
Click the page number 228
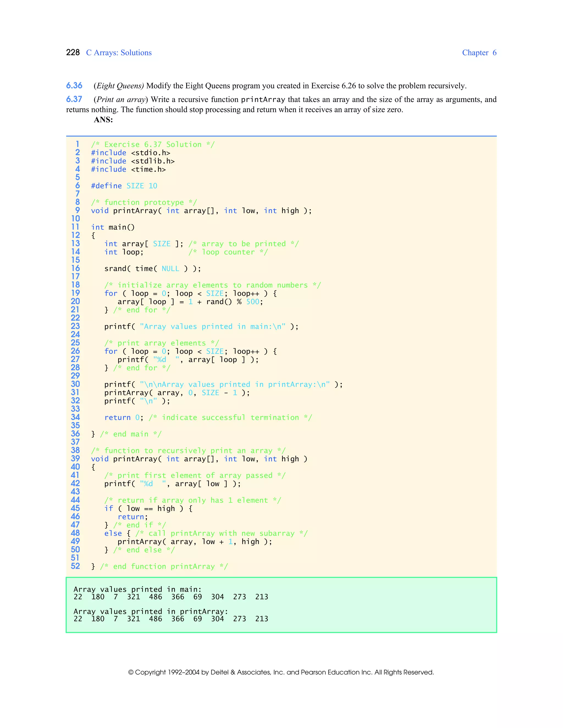click(x=73, y=53)
